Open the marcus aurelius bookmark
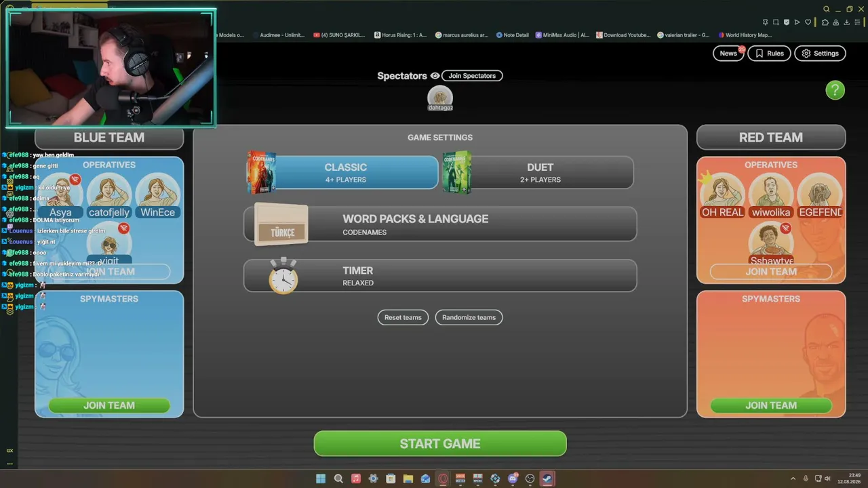 461,35
